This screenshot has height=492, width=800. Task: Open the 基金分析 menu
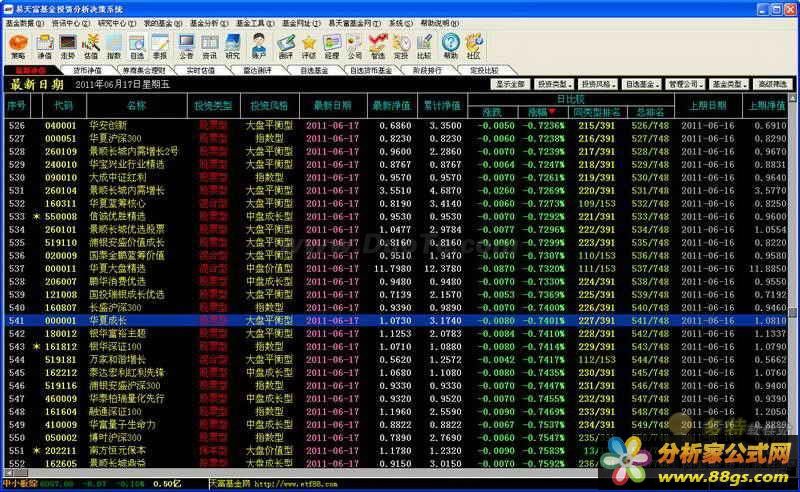[x=209, y=23]
